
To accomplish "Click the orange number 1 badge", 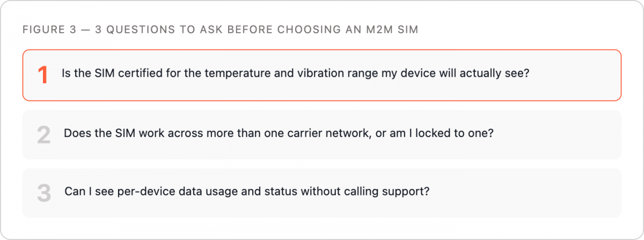I will click(43, 75).
